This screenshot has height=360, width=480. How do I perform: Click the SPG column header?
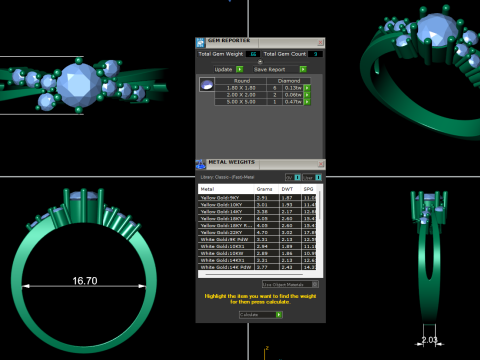tap(309, 189)
